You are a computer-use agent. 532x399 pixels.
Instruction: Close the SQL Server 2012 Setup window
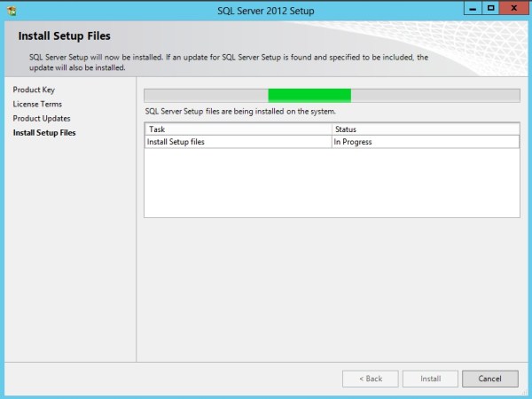click(x=513, y=8)
